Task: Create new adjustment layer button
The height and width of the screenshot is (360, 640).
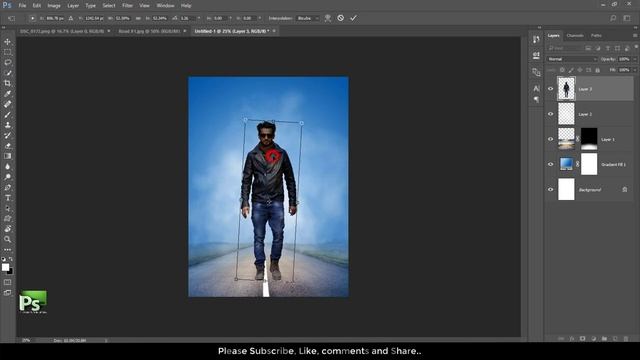Action: tap(593, 338)
